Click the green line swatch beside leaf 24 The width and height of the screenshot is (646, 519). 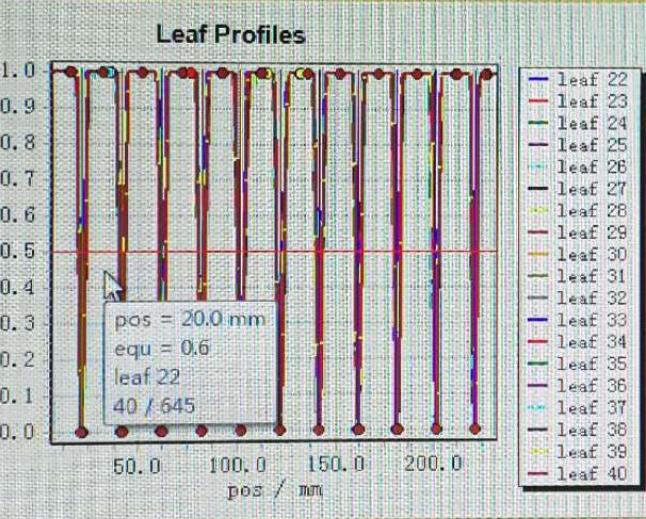pyautogui.click(x=538, y=123)
